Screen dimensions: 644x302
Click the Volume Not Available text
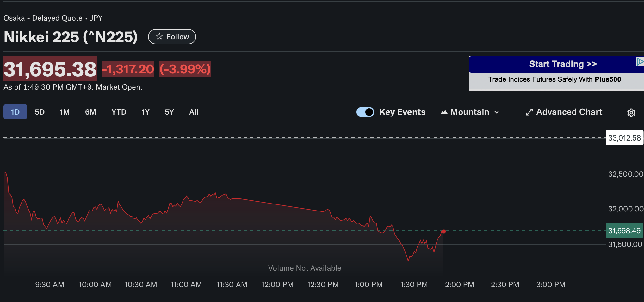click(x=305, y=268)
